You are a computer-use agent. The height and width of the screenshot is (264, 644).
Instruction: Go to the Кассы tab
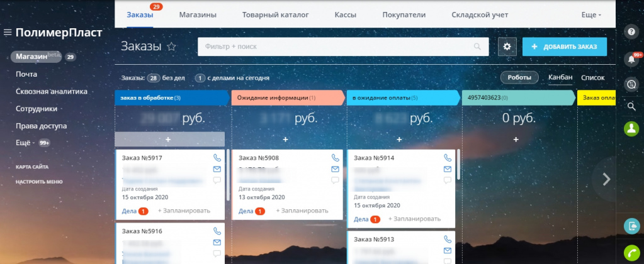[346, 14]
